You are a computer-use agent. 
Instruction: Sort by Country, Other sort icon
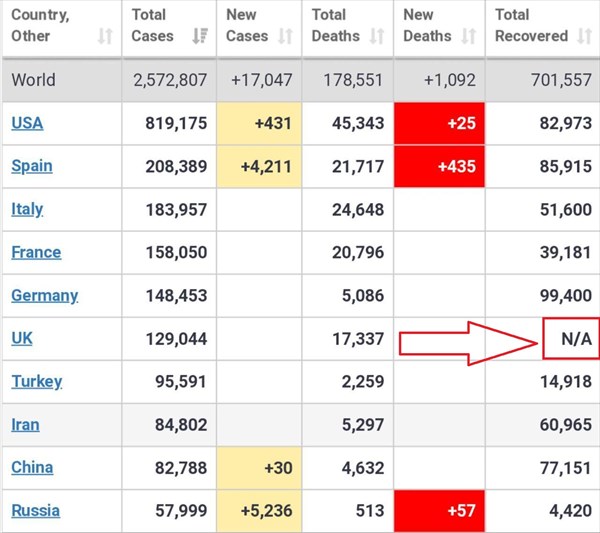click(105, 36)
